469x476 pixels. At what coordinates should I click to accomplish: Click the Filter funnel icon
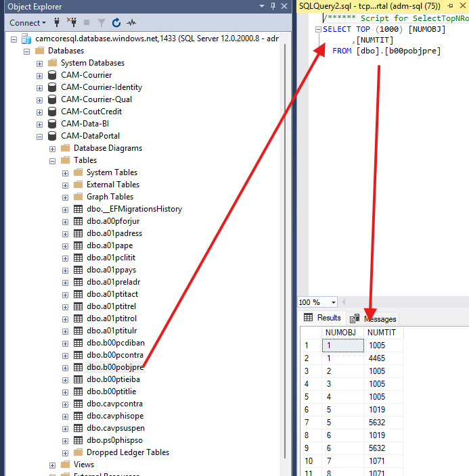pos(100,23)
